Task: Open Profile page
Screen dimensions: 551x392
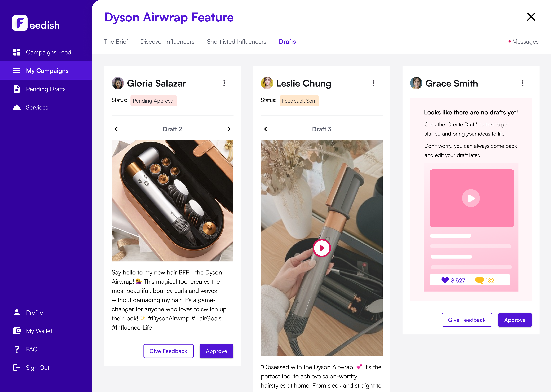Action: (x=46, y=312)
